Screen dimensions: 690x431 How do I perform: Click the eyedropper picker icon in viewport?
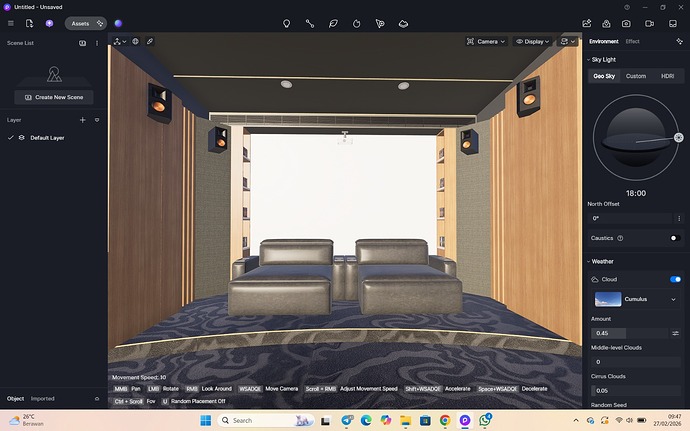(150, 41)
